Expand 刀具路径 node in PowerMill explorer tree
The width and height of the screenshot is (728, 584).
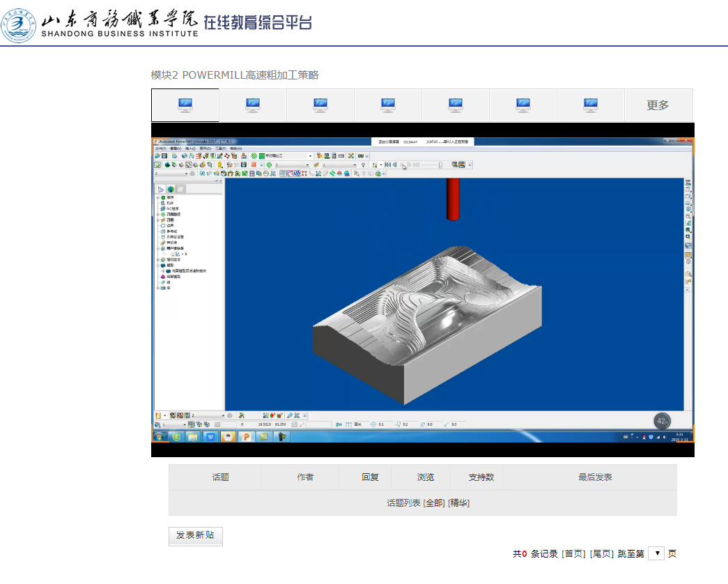click(x=158, y=214)
